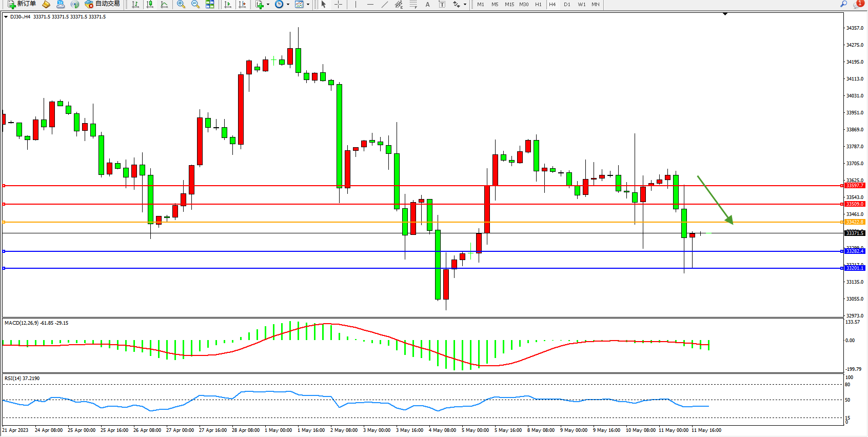Toggle chart auto scroll
The image size is (868, 437).
(228, 4)
